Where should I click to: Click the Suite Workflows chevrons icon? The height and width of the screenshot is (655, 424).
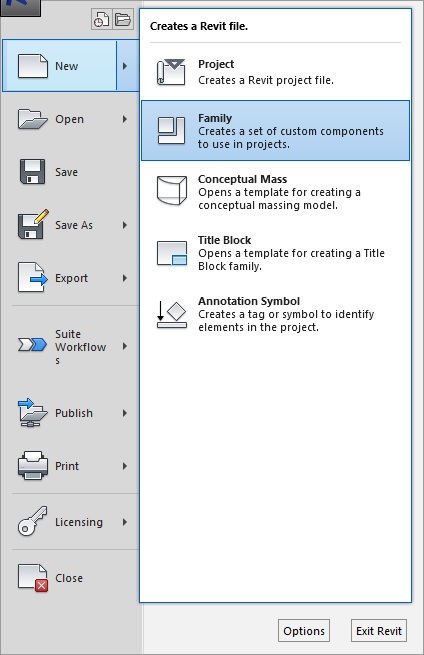32,345
